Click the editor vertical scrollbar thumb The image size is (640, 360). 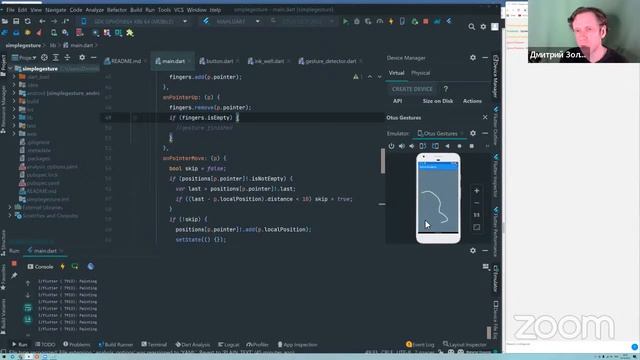(382, 160)
